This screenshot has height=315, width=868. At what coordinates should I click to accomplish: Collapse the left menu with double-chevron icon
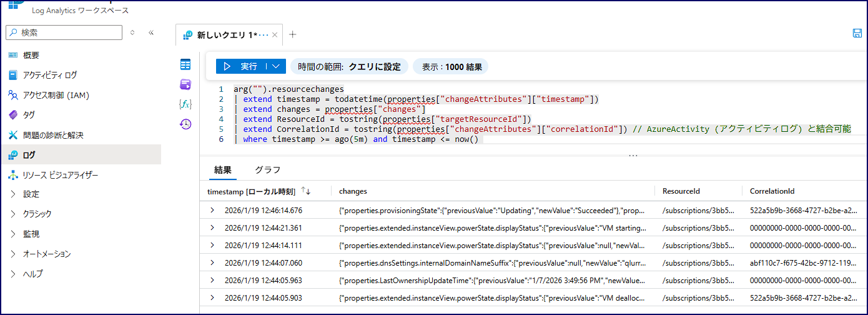click(x=151, y=32)
